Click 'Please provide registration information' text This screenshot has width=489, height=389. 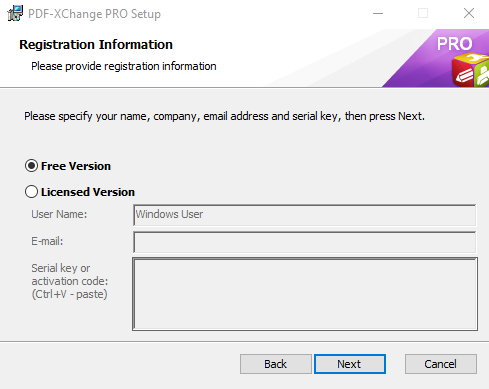124,66
